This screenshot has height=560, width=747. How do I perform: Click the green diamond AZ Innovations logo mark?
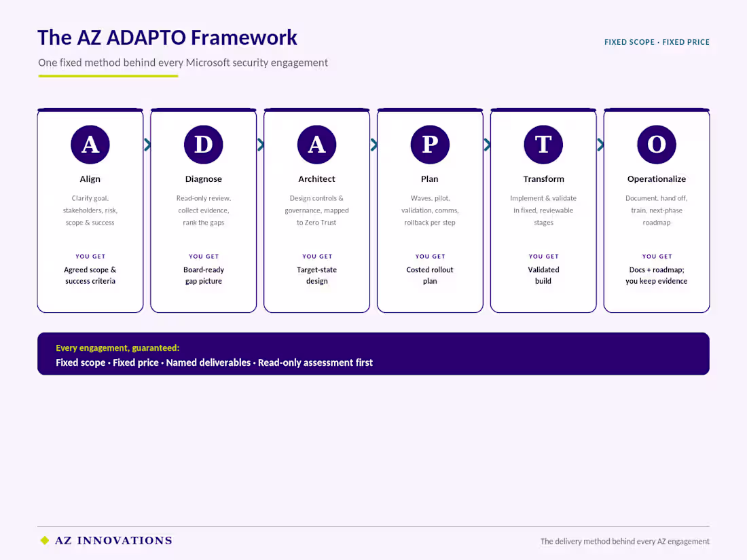[45, 540]
